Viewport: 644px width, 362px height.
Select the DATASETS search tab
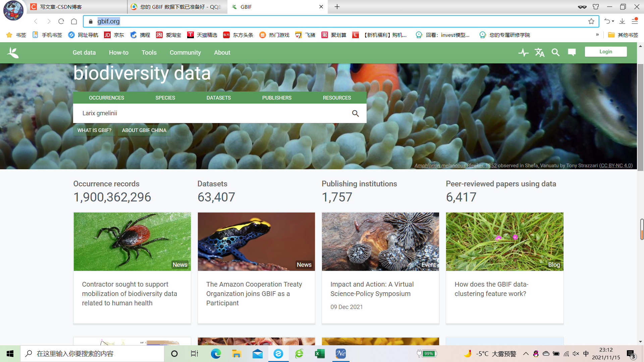pyautogui.click(x=218, y=98)
